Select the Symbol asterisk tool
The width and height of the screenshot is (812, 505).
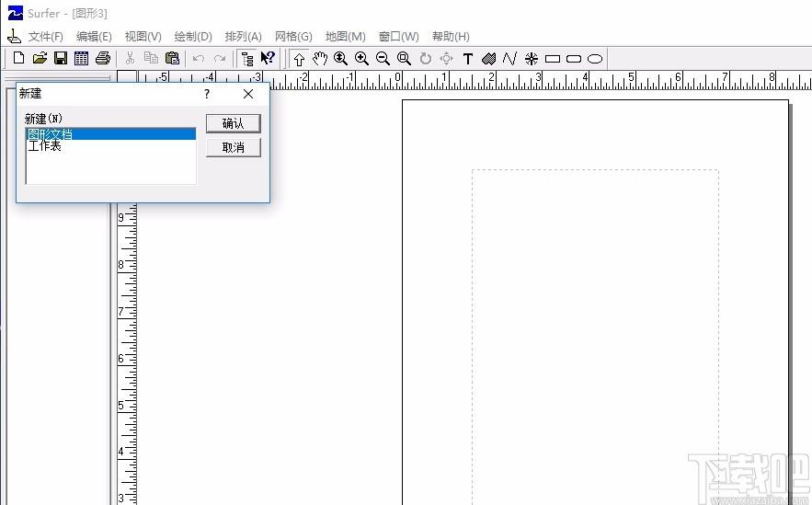click(x=532, y=59)
